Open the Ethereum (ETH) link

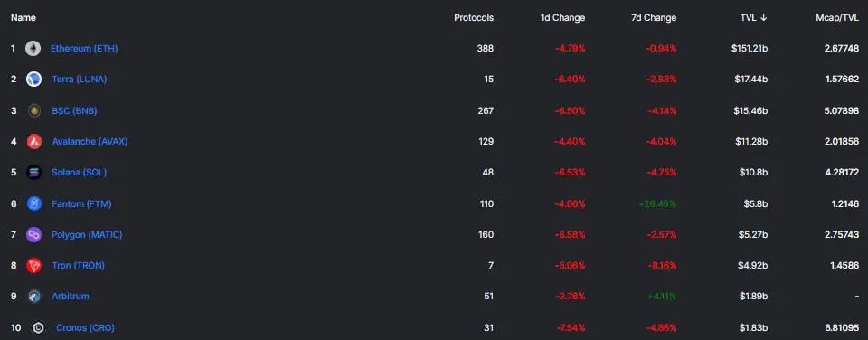pyautogui.click(x=84, y=48)
